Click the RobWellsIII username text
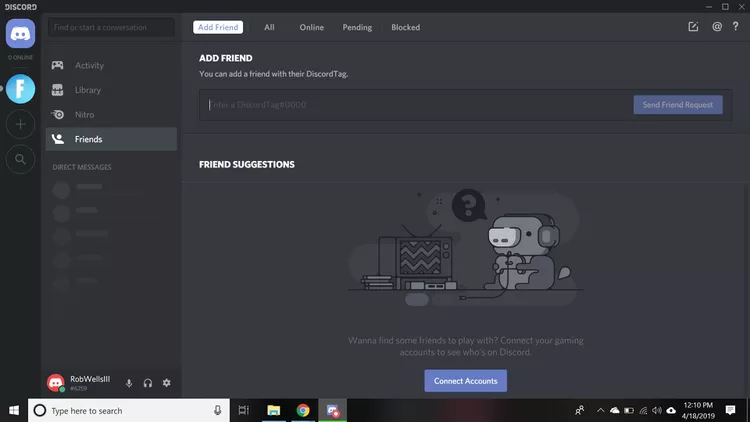 pos(90,379)
